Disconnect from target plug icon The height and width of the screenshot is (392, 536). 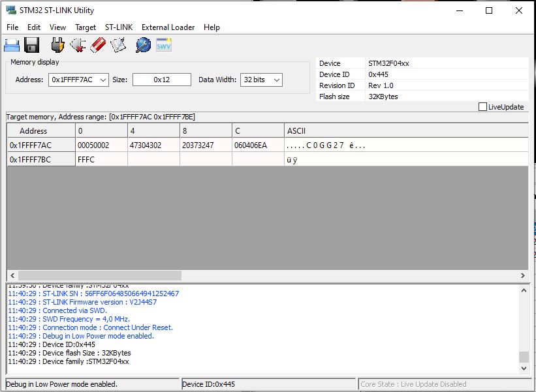pyautogui.click(x=78, y=45)
